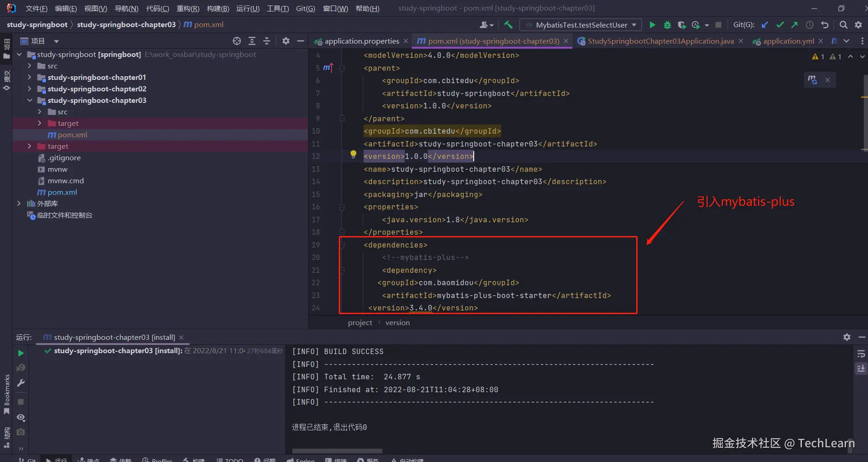Viewport: 868px width, 462px height.
Task: Collapse the study-springboot-chapter03 module
Action: pyautogui.click(x=29, y=100)
